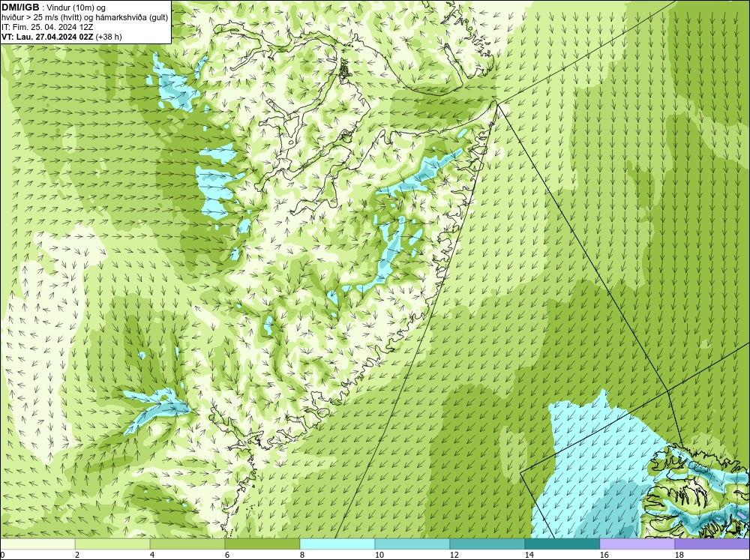This screenshot has height=560, width=750.
Task: Click the light teal 10–12 m/s legend swatch
Action: [412, 544]
